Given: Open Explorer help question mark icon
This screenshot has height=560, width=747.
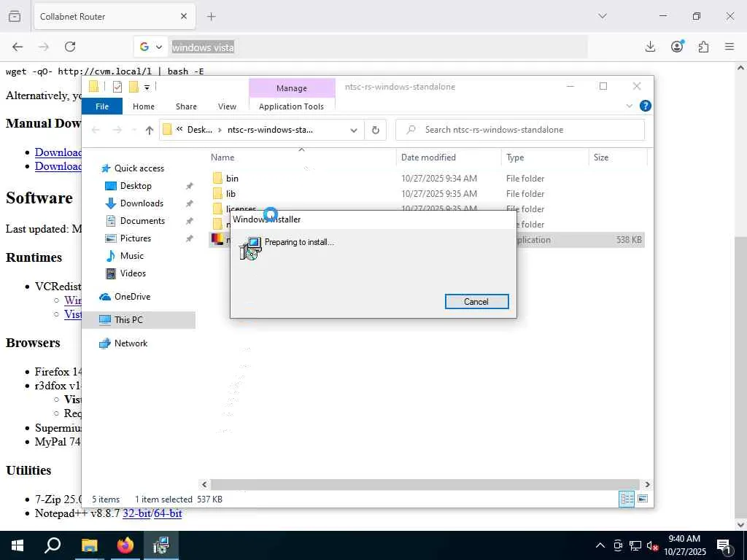Looking at the screenshot, I should pyautogui.click(x=645, y=106).
